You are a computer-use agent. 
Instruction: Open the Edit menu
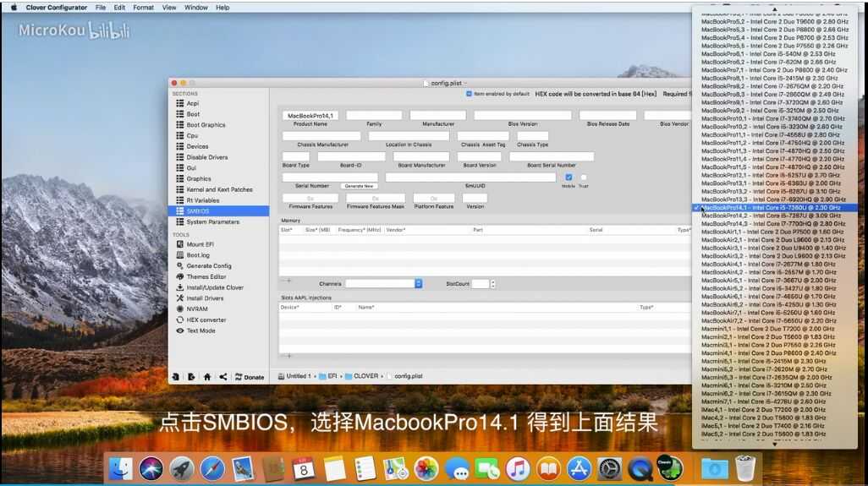119,8
